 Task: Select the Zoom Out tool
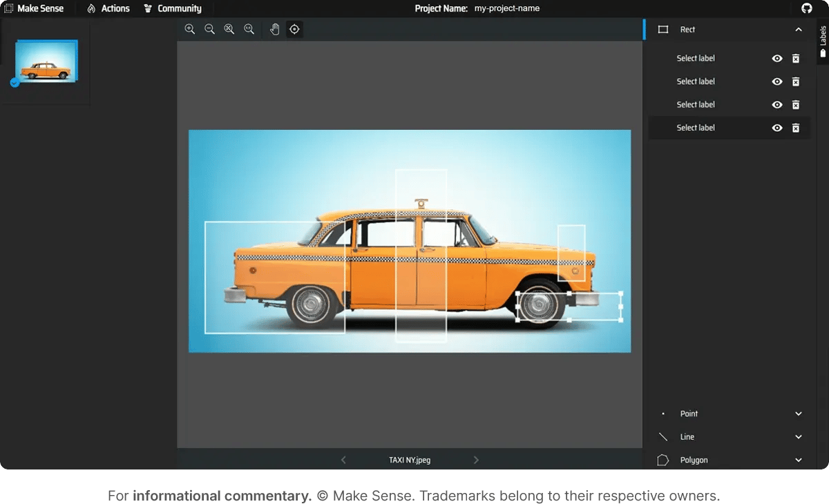click(209, 29)
